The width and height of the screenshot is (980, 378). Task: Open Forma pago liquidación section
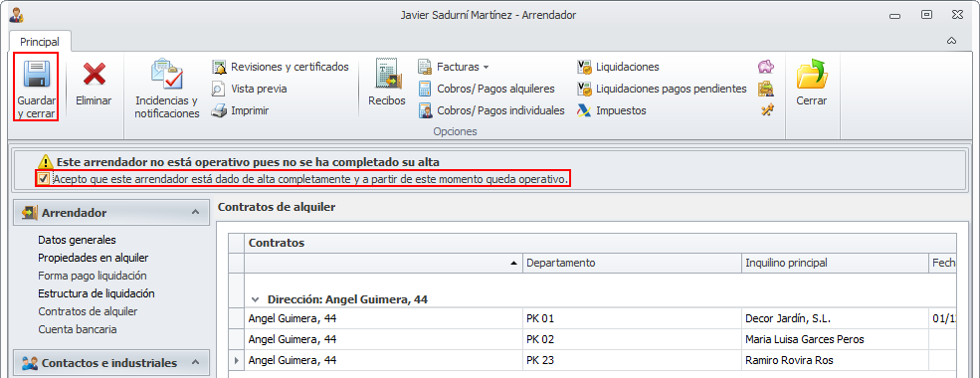pos(93,276)
